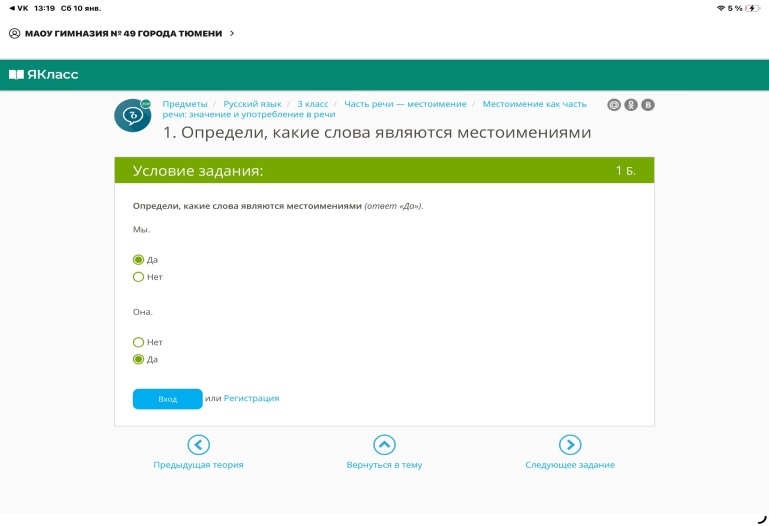
Task: Open the 'Предметы' breadcrumb
Action: (x=185, y=104)
